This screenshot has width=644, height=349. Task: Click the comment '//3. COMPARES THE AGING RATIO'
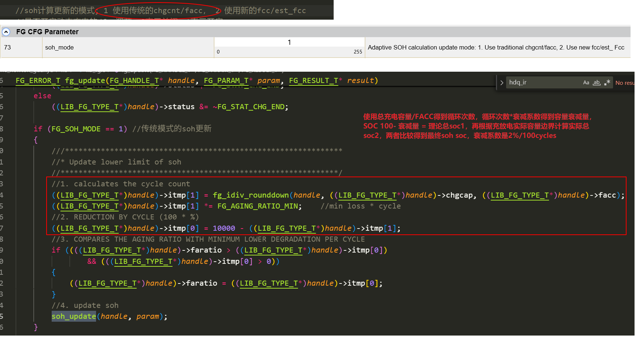pyautogui.click(x=208, y=239)
